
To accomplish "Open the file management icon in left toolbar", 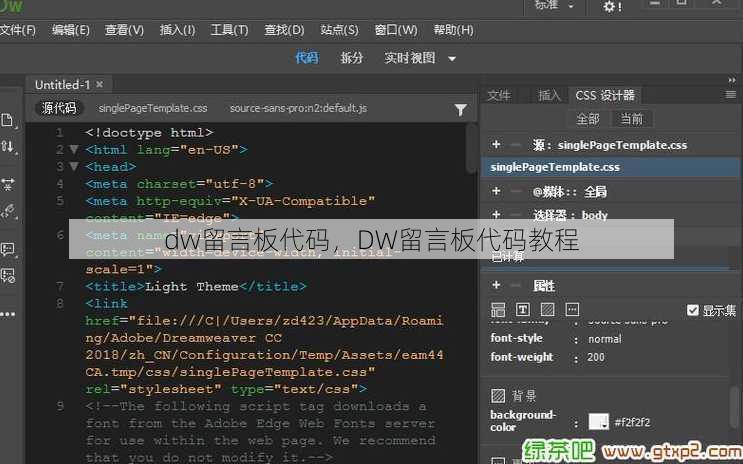I will (x=7, y=120).
